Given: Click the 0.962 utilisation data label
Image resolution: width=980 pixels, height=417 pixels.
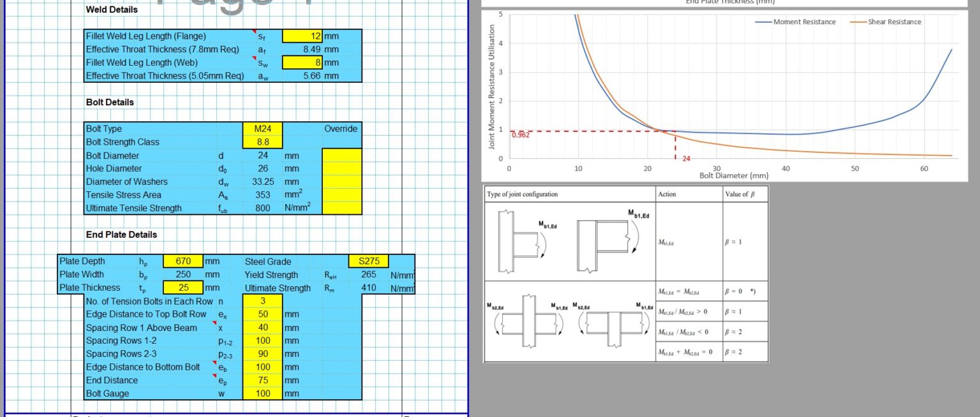Looking at the screenshot, I should (x=521, y=135).
